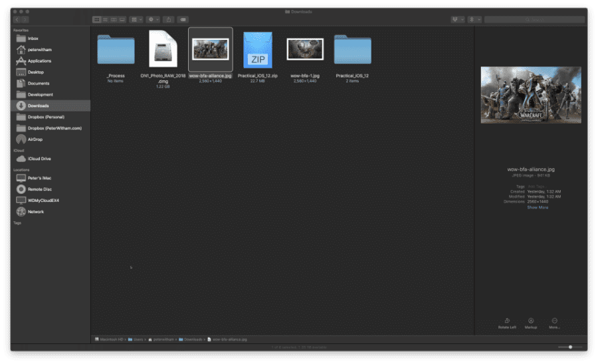The width and height of the screenshot is (598, 364).
Task: Click Markup in the preview pane
Action: 531,323
